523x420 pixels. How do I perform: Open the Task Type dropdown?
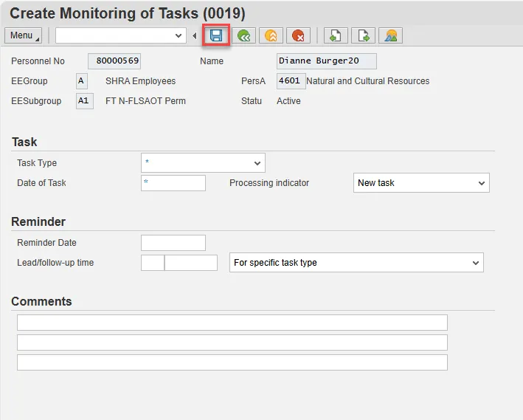coord(257,163)
